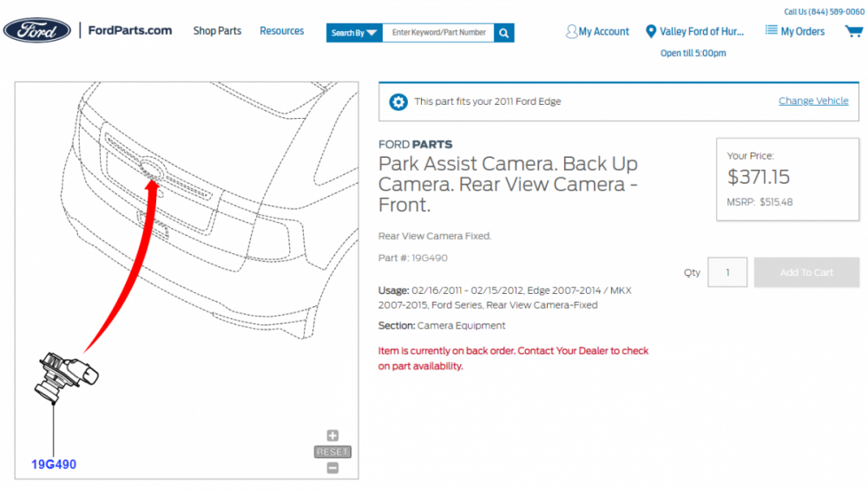This screenshot has width=868, height=490.
Task: Click the My Account person icon
Action: [x=571, y=31]
